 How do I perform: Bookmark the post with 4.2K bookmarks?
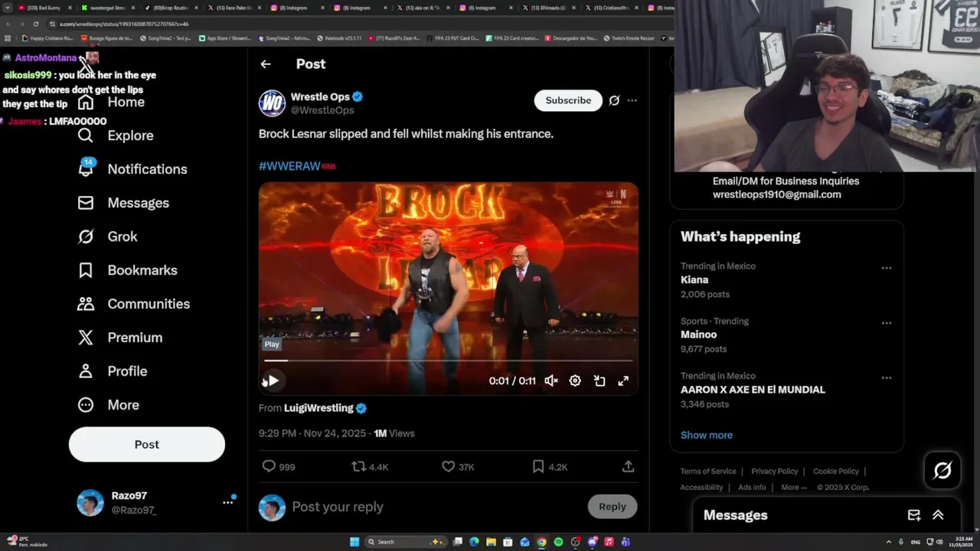[x=538, y=466]
